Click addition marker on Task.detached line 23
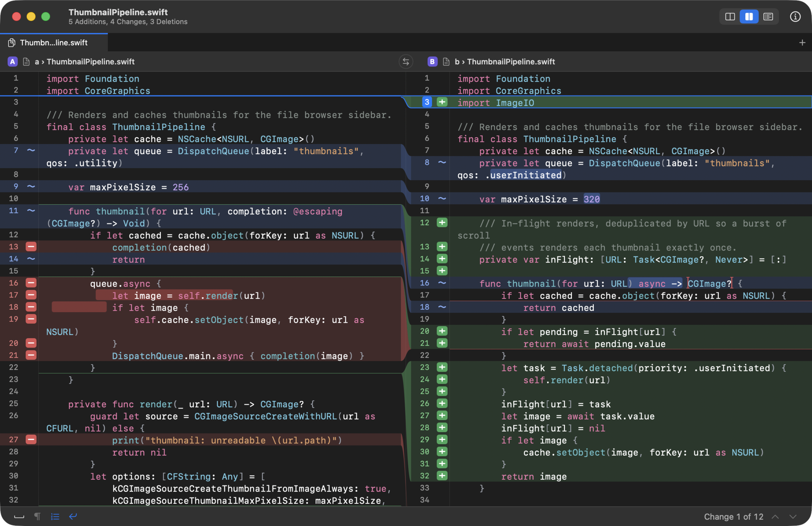This screenshot has width=812, height=526. click(x=442, y=367)
